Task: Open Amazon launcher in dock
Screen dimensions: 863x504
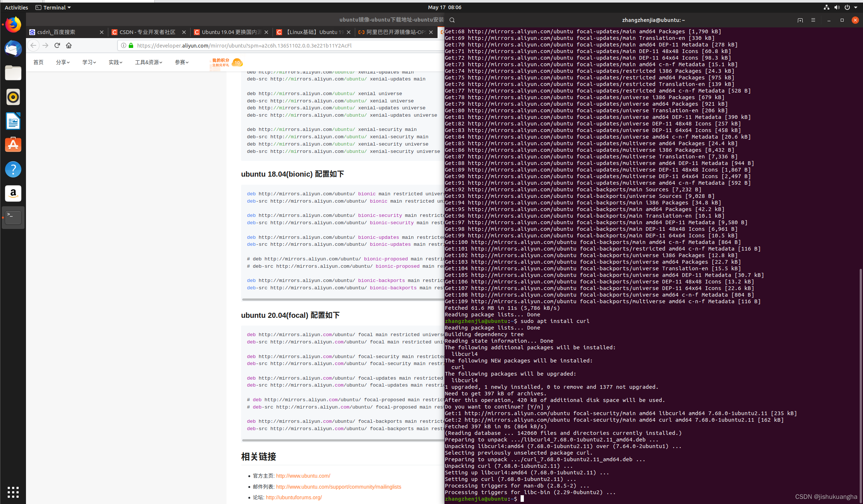Action: [13, 193]
